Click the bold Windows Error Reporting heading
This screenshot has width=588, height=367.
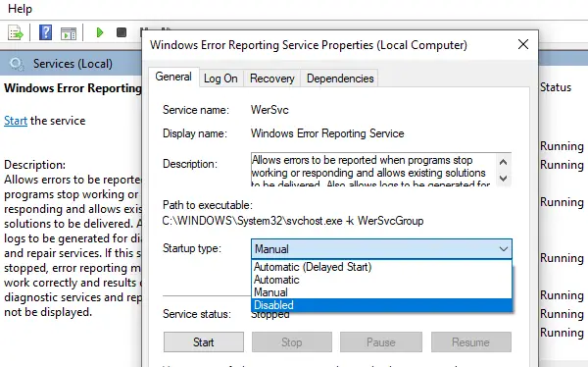(73, 88)
